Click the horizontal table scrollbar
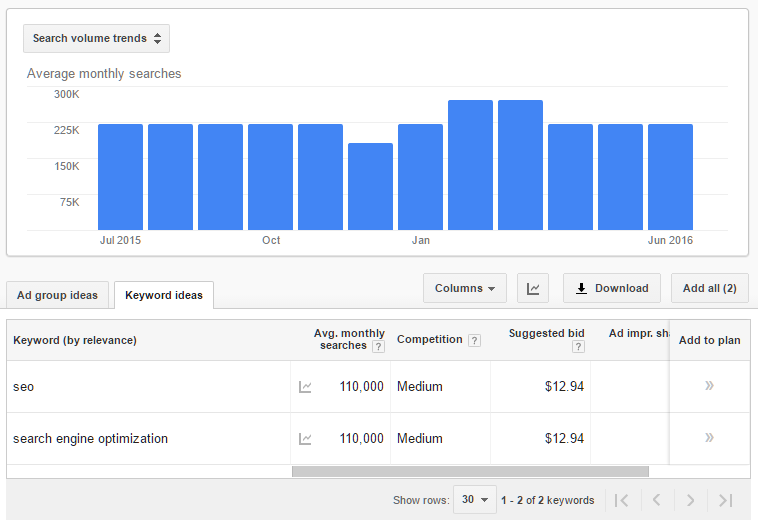This screenshot has width=758, height=529. 470,471
